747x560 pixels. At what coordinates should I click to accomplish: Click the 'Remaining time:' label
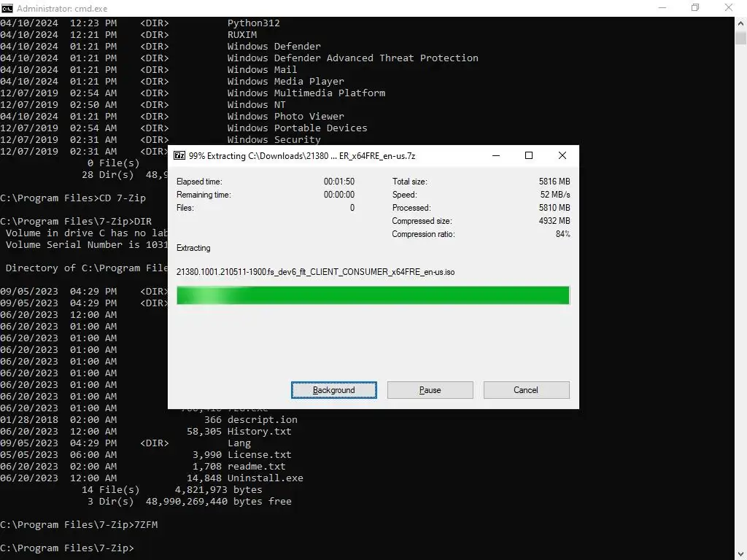(x=204, y=195)
